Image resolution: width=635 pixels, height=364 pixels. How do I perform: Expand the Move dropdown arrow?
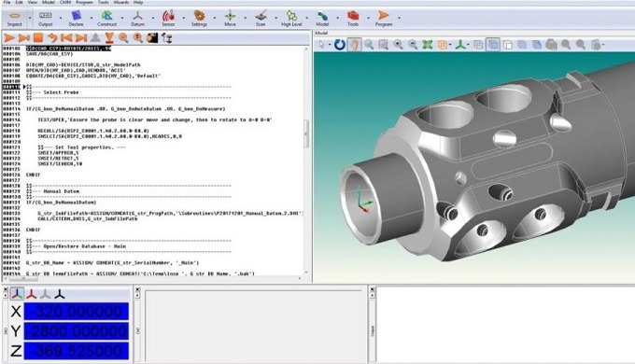coord(246,18)
